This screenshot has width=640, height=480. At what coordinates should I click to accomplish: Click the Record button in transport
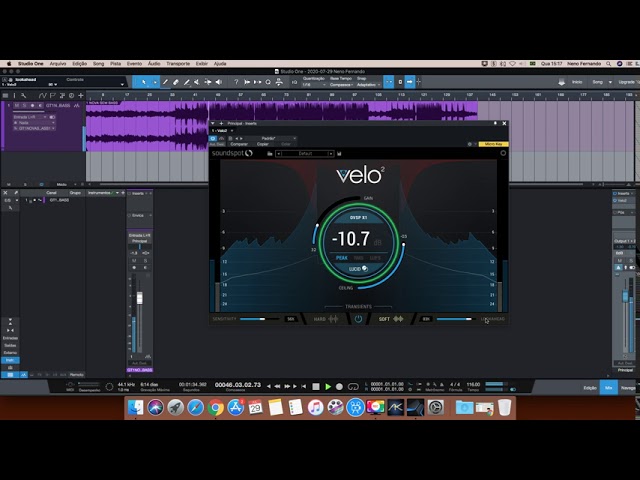[x=339, y=386]
